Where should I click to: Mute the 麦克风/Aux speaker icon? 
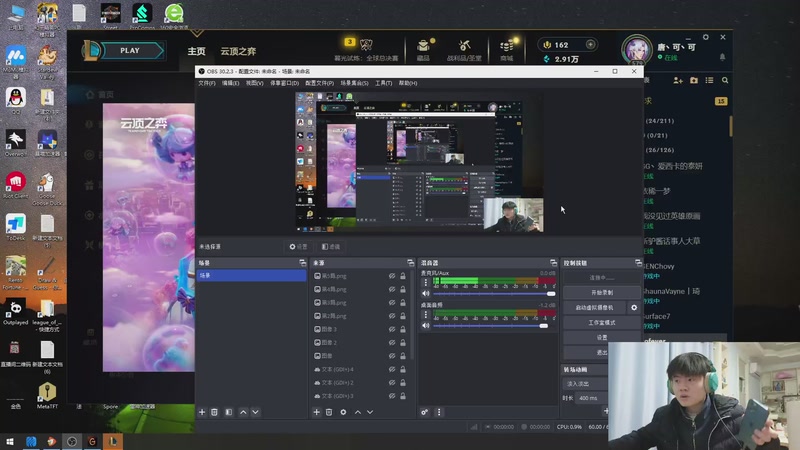click(x=426, y=294)
